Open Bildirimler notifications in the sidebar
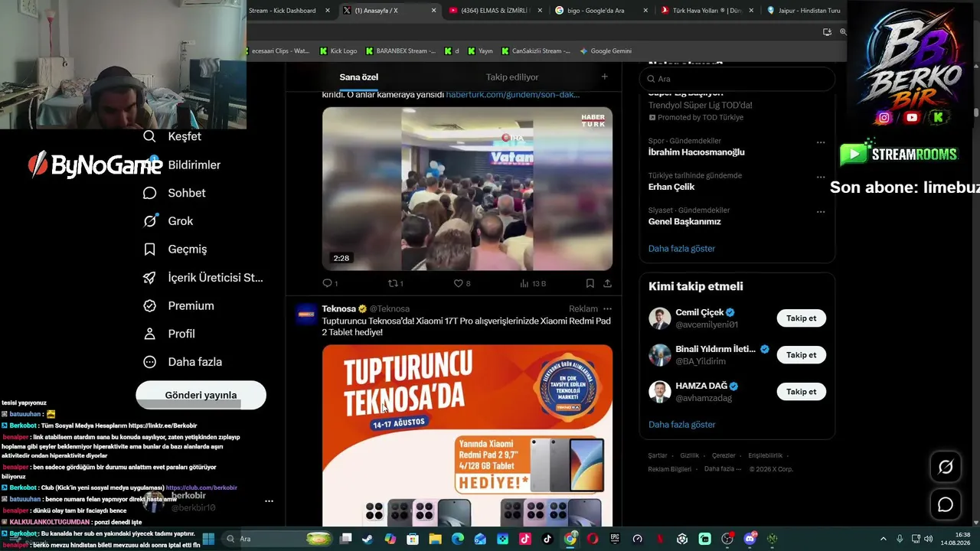The height and width of the screenshot is (551, 980). pos(184,165)
